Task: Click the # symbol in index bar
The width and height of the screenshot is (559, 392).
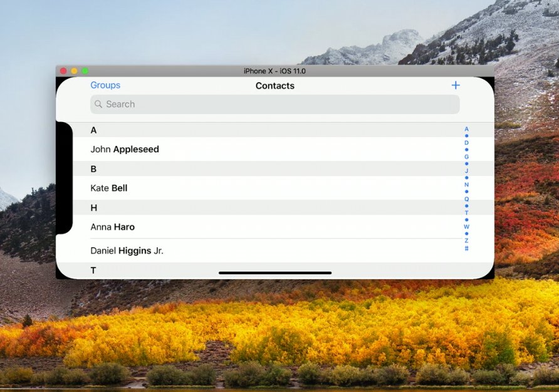Action: click(466, 249)
